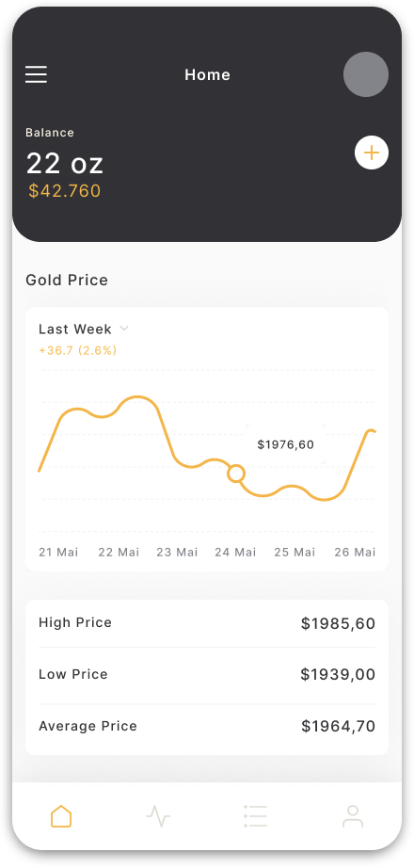Open the activity pulse tab
Image resolution: width=414 pixels, height=868 pixels.
pyautogui.click(x=158, y=816)
